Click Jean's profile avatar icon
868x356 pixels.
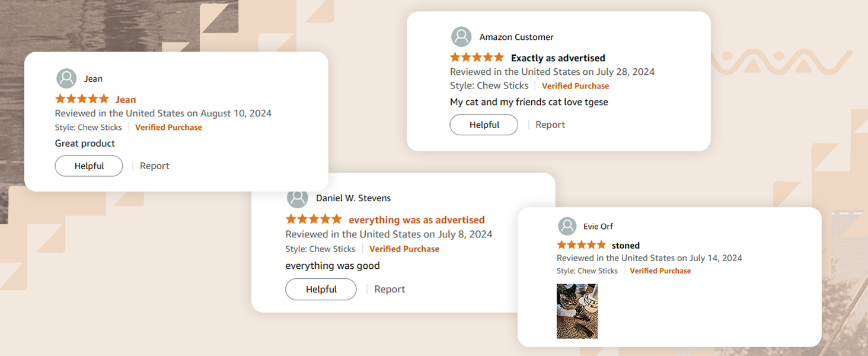66,78
